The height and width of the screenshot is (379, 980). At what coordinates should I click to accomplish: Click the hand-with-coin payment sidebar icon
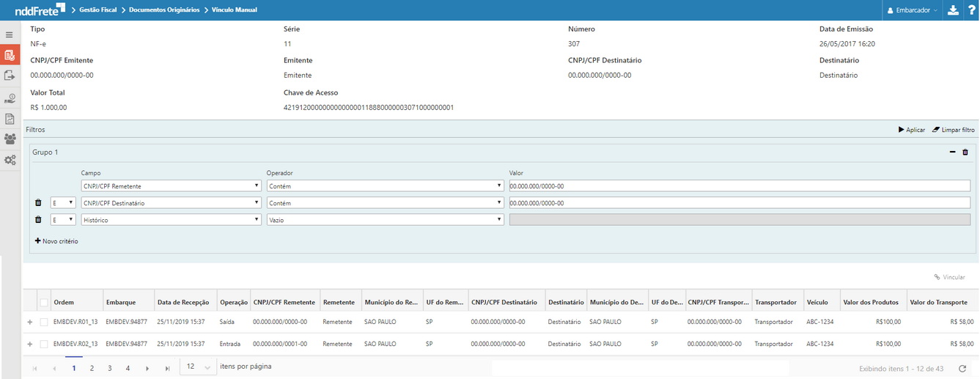[x=10, y=98]
